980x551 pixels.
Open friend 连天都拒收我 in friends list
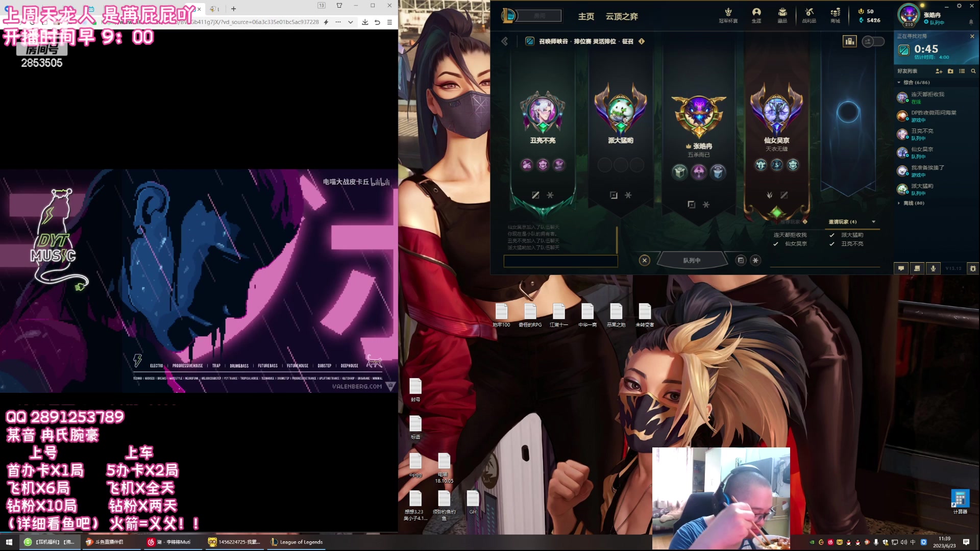[937, 97]
